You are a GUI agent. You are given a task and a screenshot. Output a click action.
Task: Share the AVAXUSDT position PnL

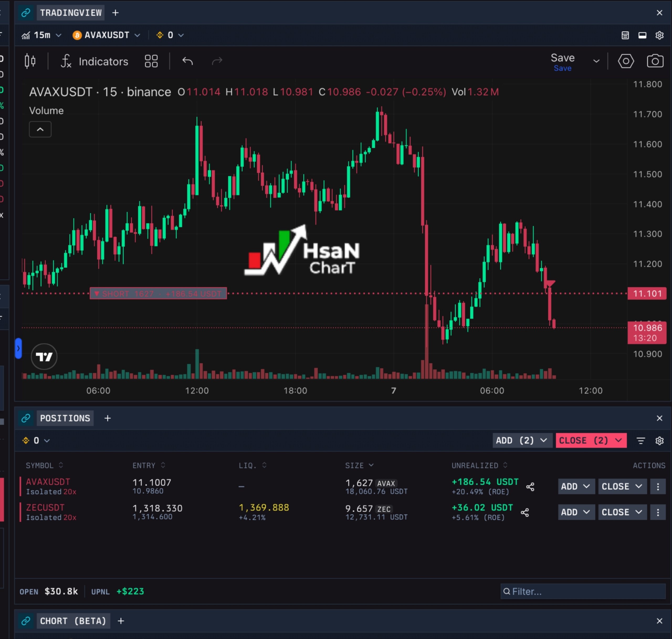click(530, 487)
